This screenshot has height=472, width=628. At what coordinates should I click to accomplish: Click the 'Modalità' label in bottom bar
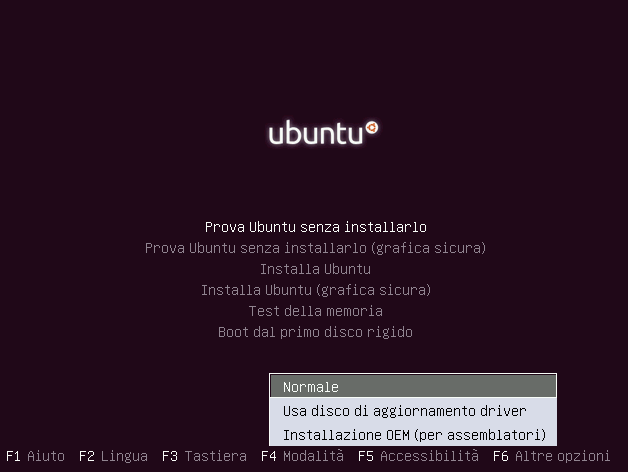point(313,456)
